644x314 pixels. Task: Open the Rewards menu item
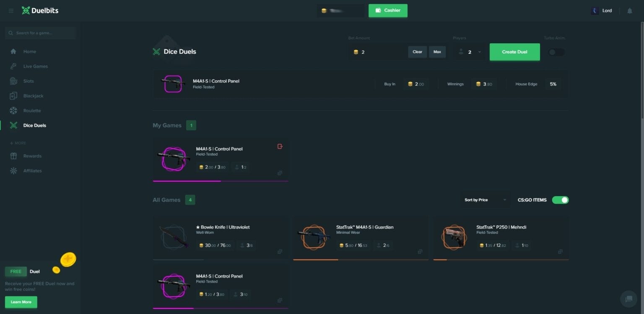click(32, 156)
